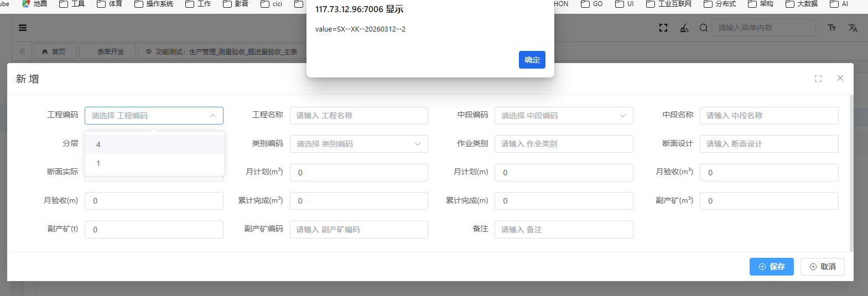Switch to the 首页 tab
The image size is (868, 296).
[54, 51]
